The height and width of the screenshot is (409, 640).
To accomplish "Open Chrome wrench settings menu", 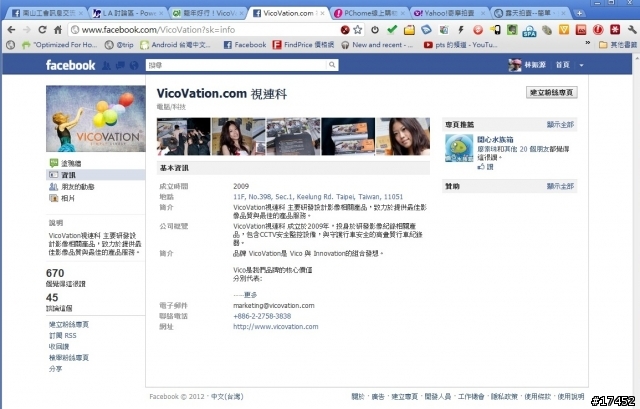I will click(631, 29).
